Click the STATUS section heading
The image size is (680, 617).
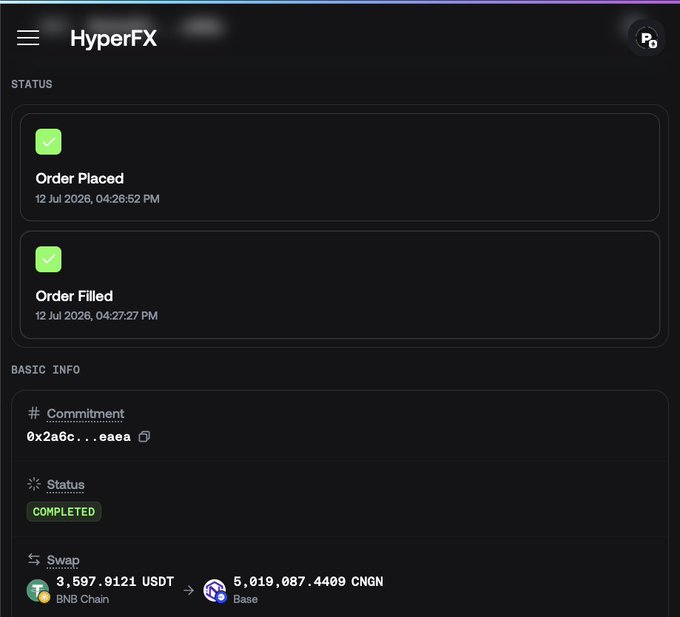click(x=32, y=84)
